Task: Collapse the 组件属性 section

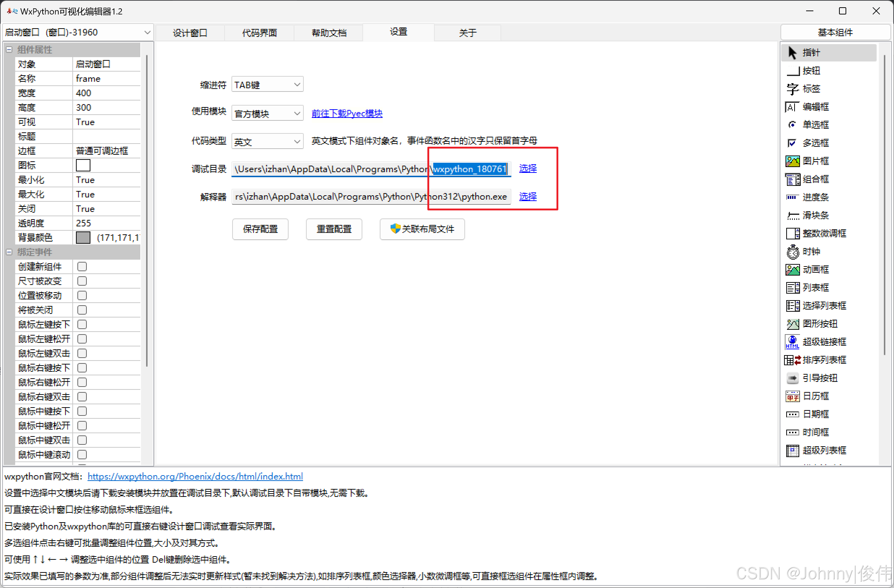Action: point(9,50)
